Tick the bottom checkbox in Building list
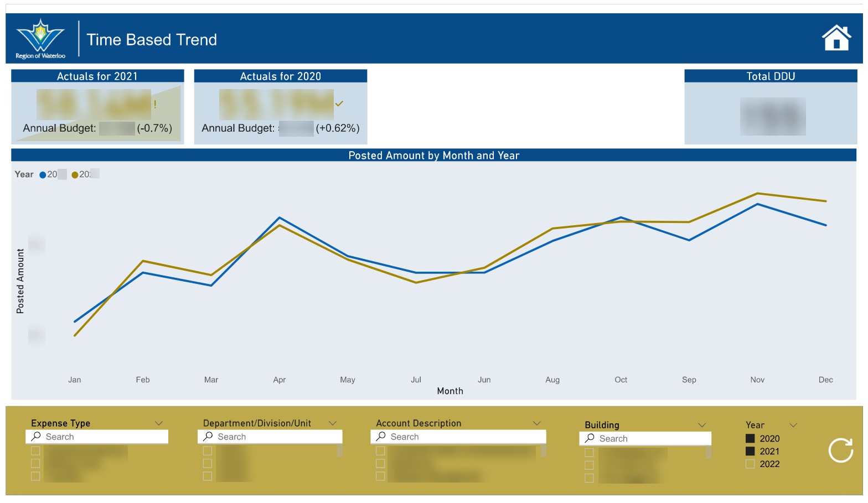868x503 pixels. click(x=589, y=478)
